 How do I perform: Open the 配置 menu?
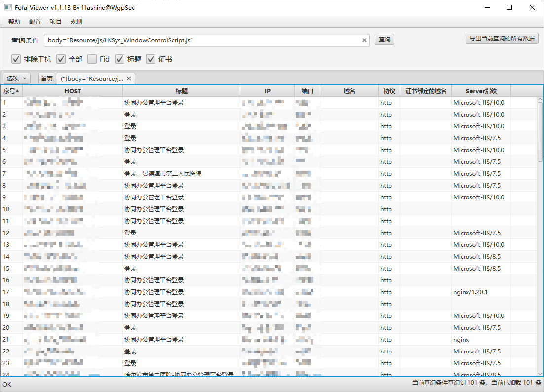coord(35,22)
